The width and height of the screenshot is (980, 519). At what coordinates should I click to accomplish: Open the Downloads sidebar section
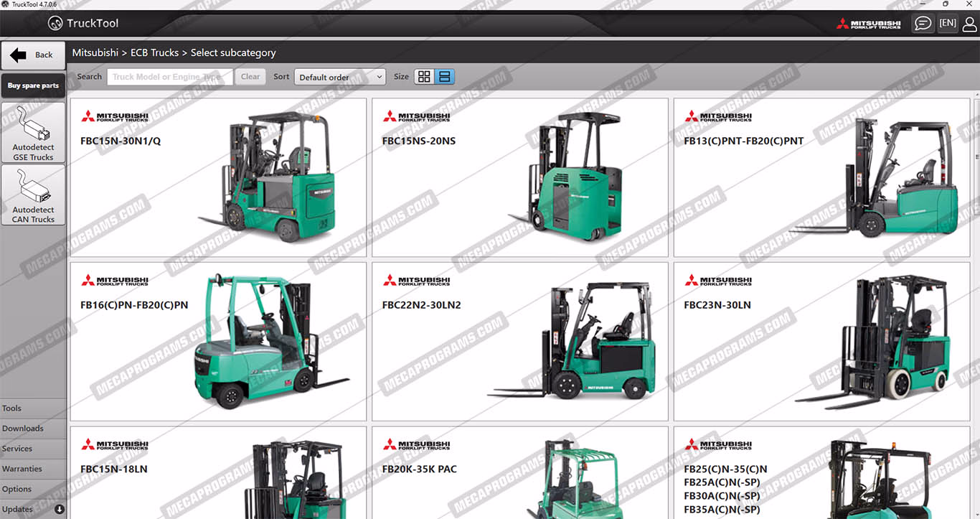(x=33, y=429)
